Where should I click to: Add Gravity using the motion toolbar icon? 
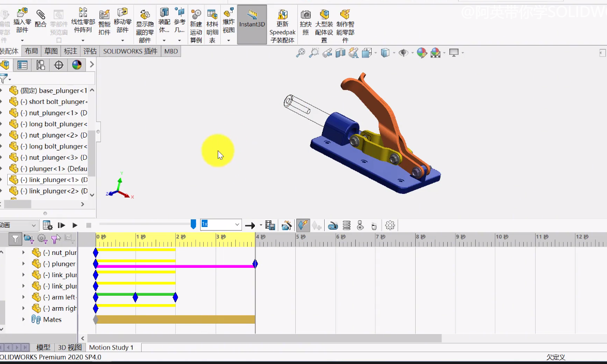pyautogui.click(x=373, y=224)
